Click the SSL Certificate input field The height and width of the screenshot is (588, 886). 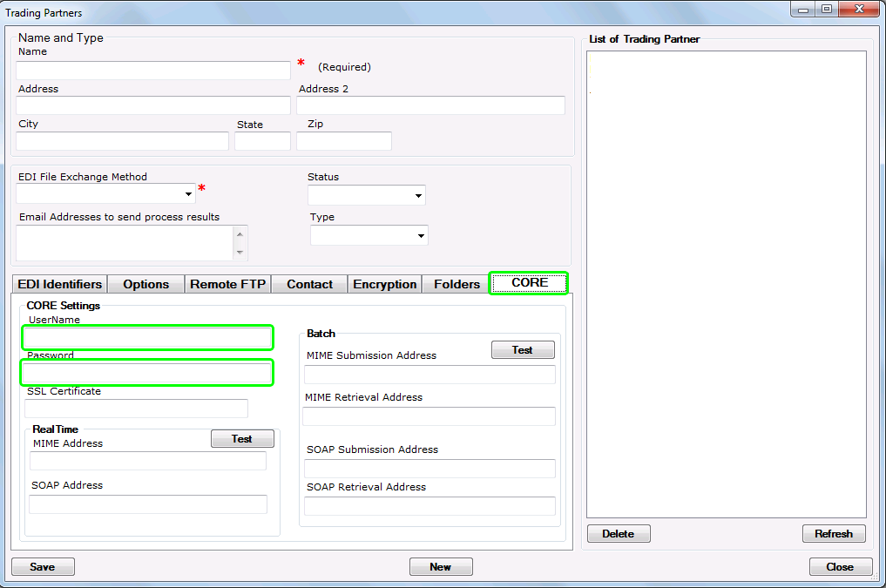tap(136, 409)
